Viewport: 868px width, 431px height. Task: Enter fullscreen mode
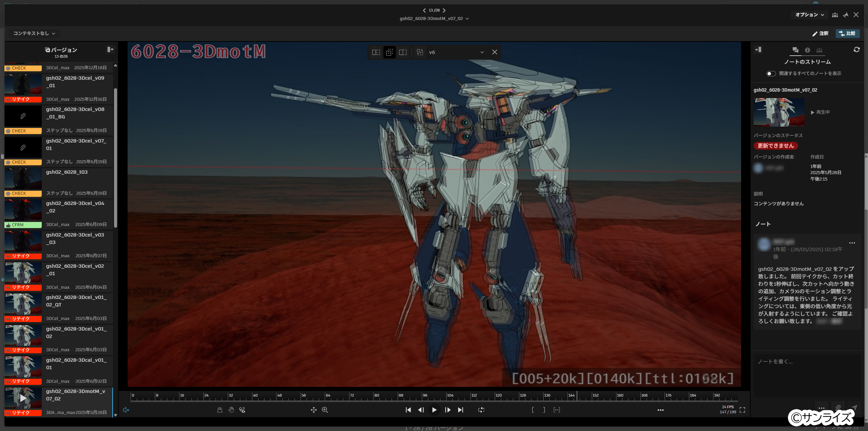742,410
